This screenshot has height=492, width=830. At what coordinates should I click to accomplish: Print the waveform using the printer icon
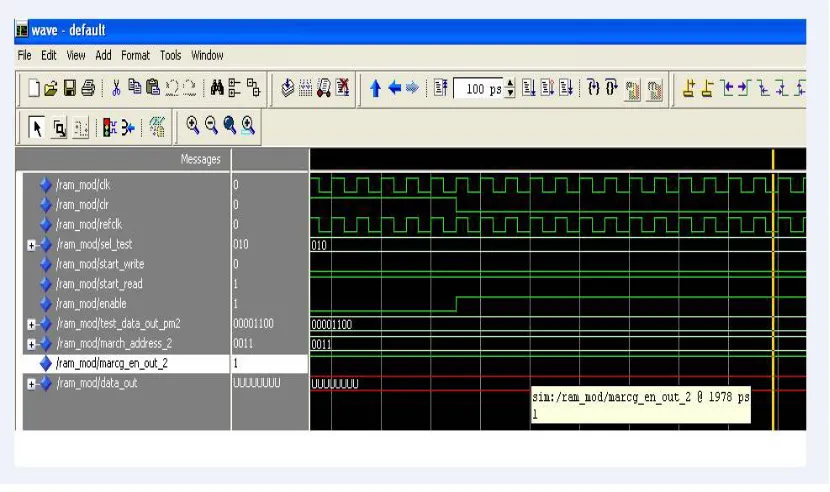coord(88,88)
